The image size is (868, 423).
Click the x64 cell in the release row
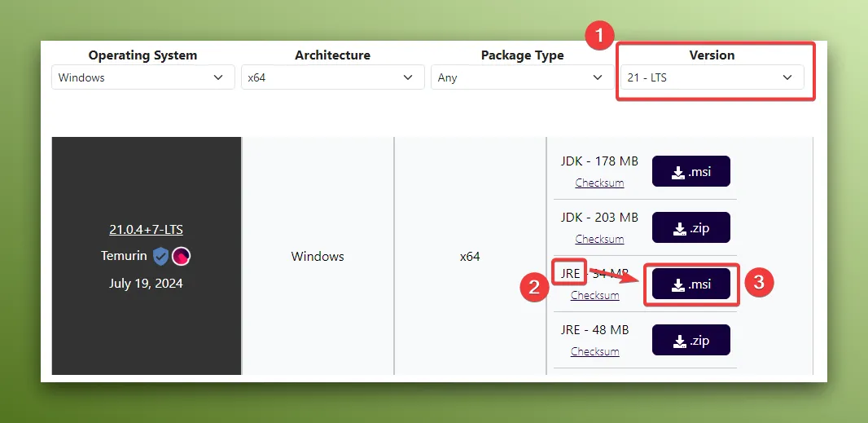(x=470, y=256)
